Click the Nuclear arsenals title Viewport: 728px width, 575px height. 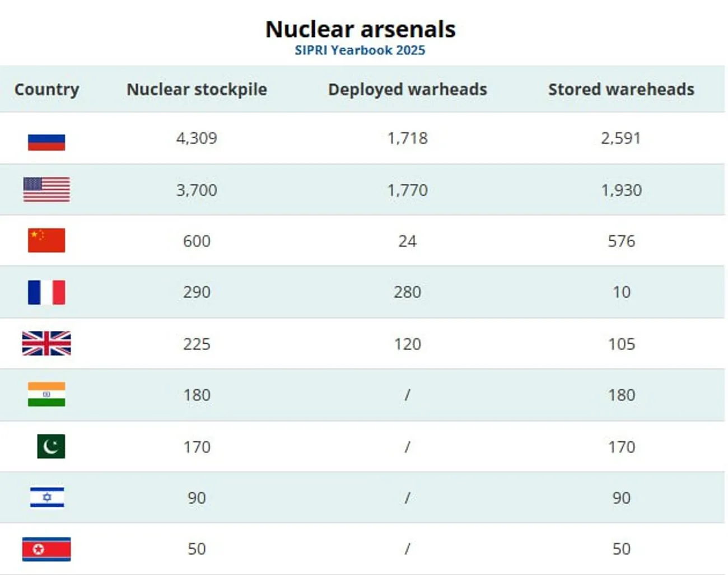360,29
